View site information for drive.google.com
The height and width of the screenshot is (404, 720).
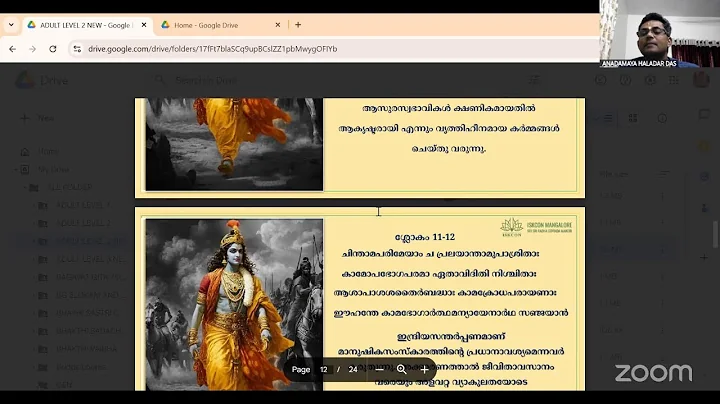tap(77, 49)
